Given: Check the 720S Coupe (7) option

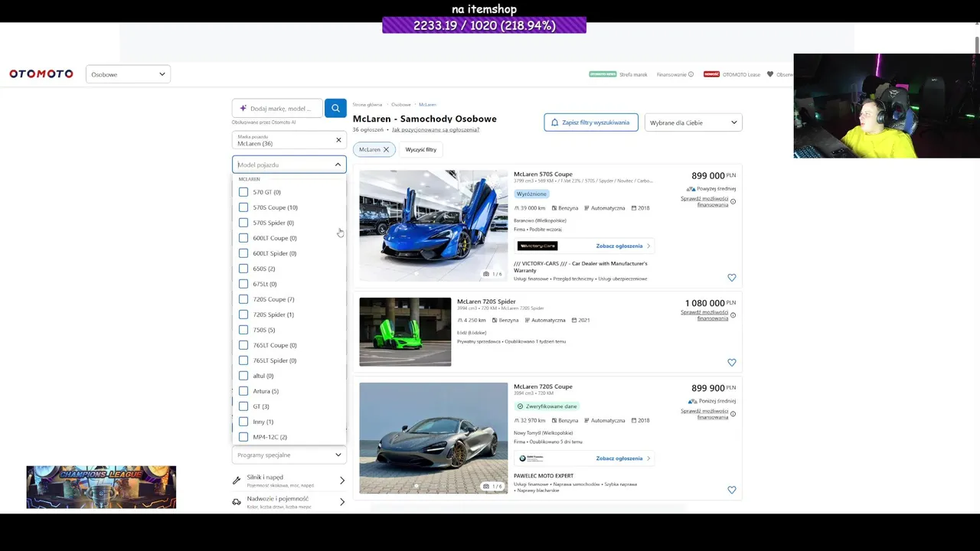Looking at the screenshot, I should point(243,299).
